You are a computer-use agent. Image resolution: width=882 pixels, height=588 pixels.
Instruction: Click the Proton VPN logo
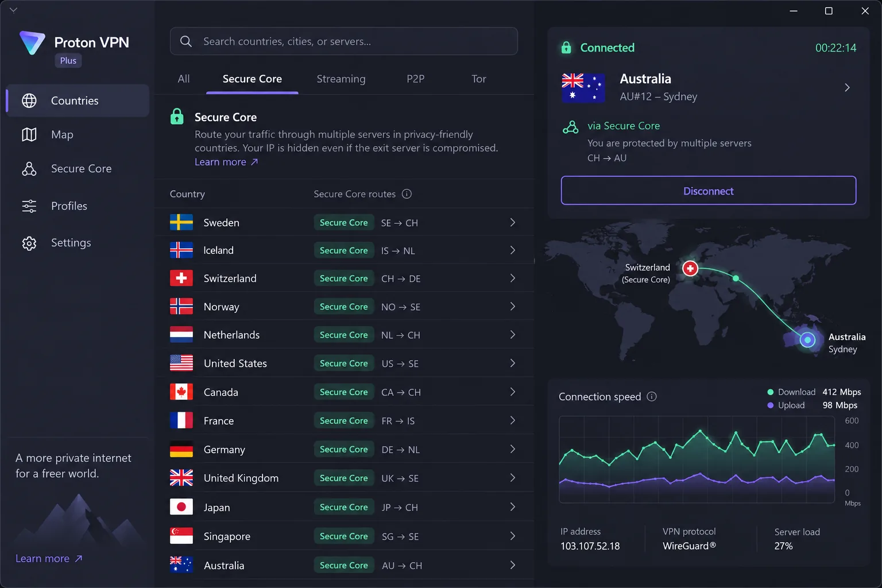pos(32,43)
